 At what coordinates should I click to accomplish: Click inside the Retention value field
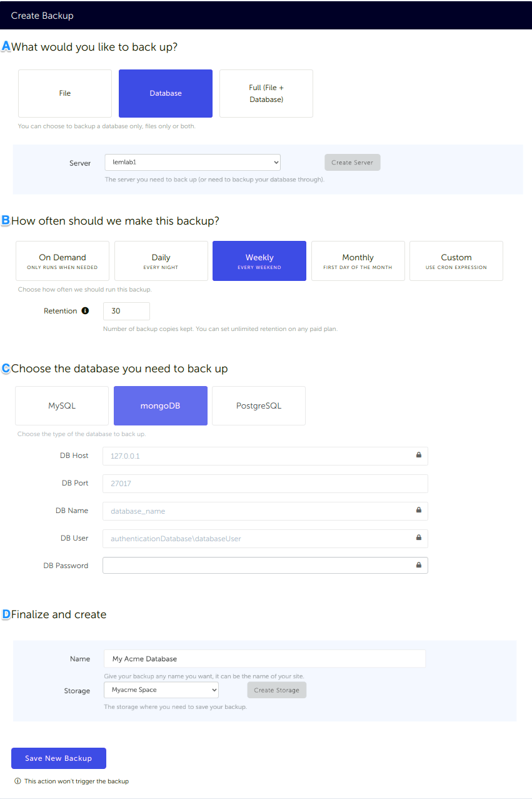[126, 311]
